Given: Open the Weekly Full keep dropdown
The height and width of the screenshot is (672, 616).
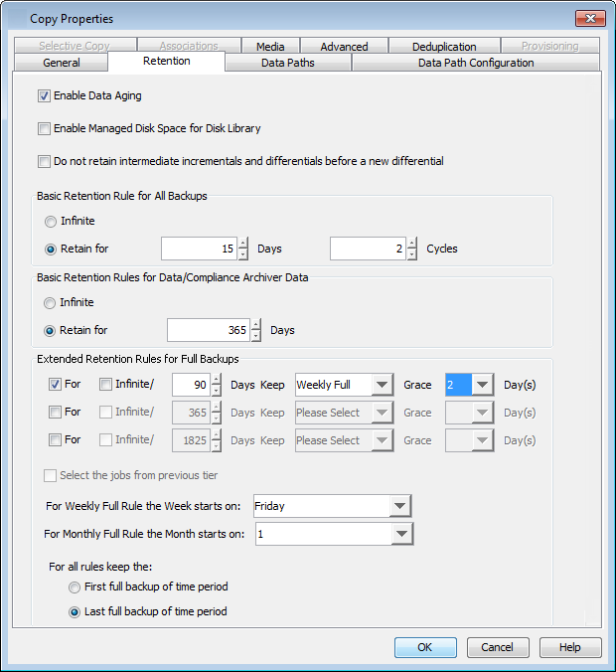Looking at the screenshot, I should [x=383, y=385].
